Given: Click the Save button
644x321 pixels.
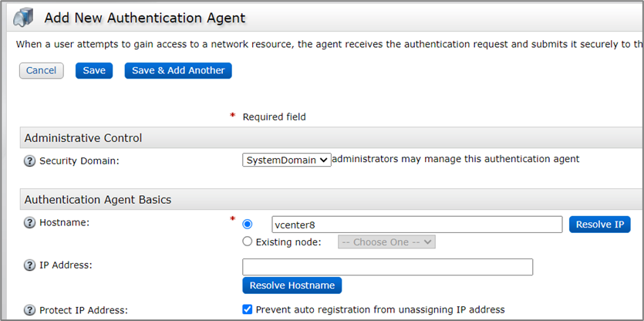Looking at the screenshot, I should tap(94, 71).
